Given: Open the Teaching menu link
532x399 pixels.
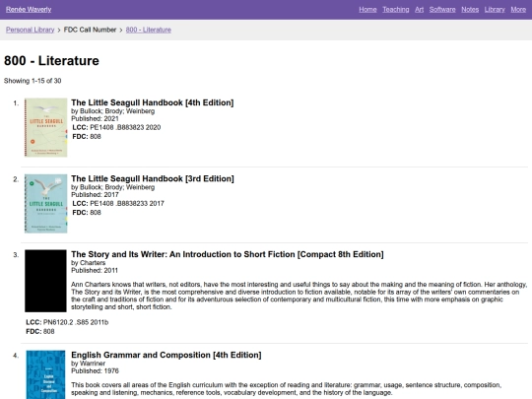Looking at the screenshot, I should coord(396,10).
